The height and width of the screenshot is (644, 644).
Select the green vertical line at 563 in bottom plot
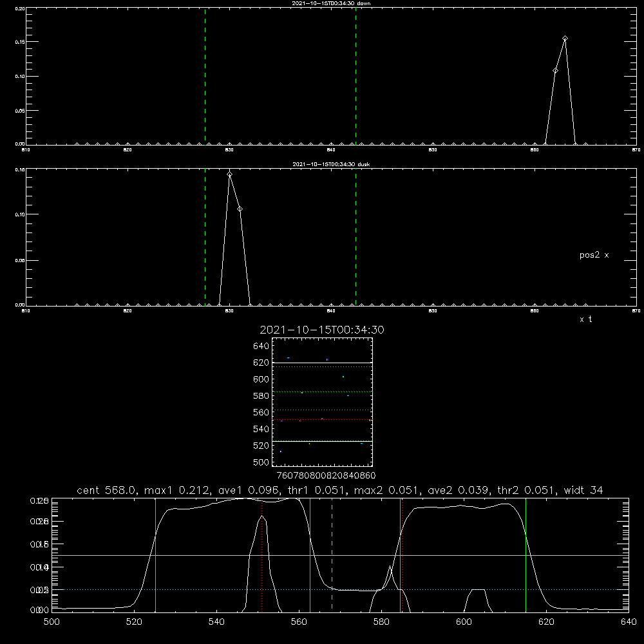310,554
